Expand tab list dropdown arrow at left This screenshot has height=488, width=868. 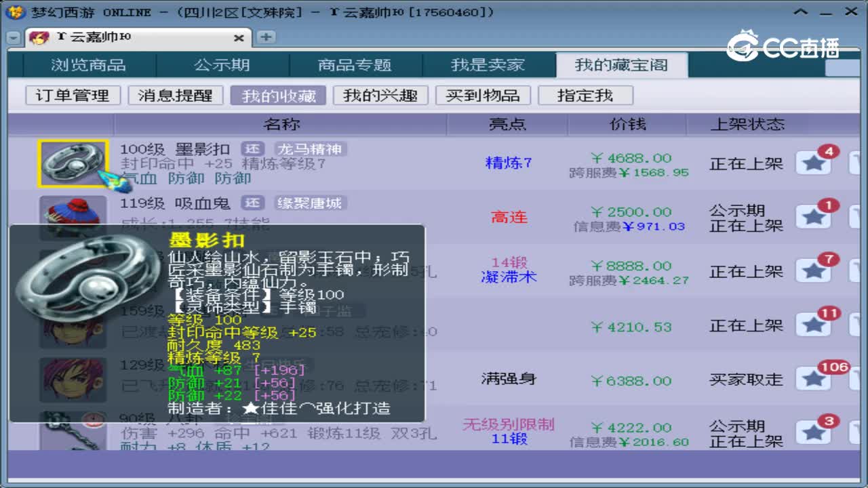[x=13, y=38]
